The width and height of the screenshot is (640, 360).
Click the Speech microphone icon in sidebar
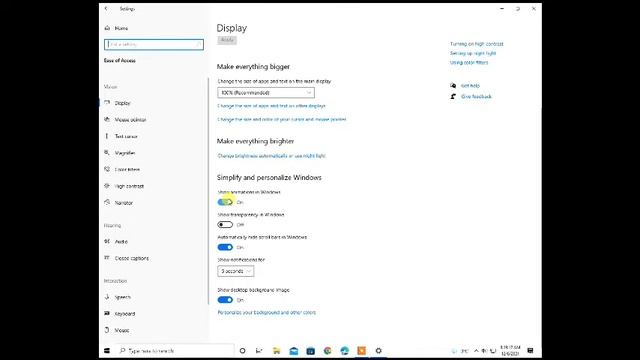pos(107,297)
